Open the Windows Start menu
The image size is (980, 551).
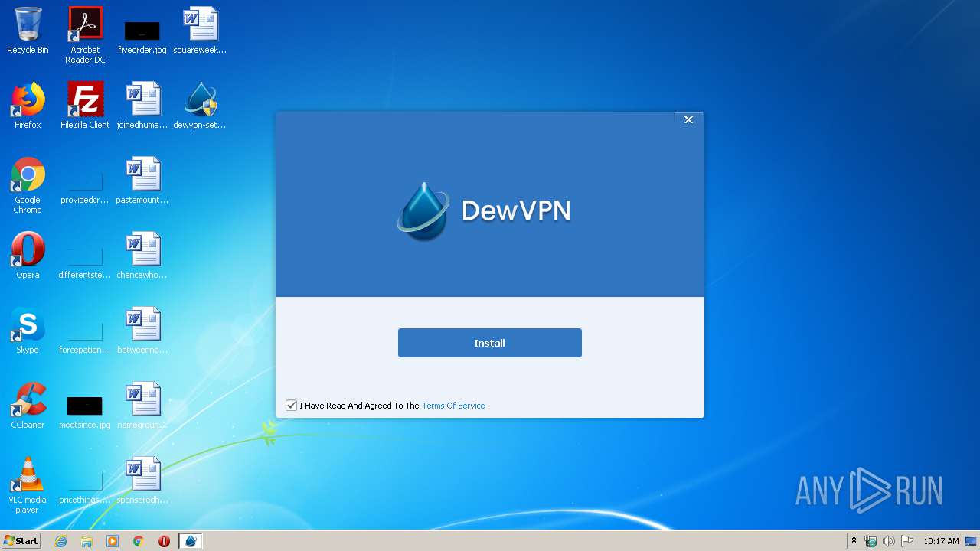[x=21, y=540]
